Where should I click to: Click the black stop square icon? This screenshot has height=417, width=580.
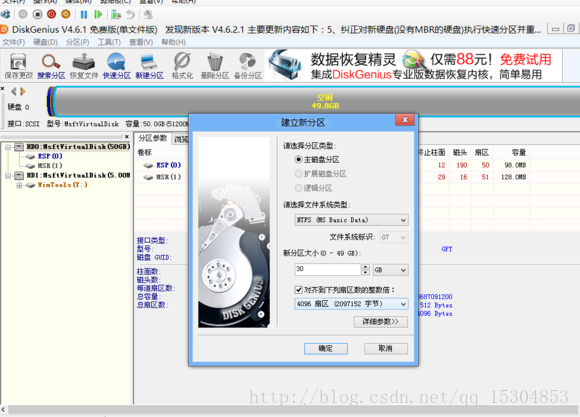point(37,14)
